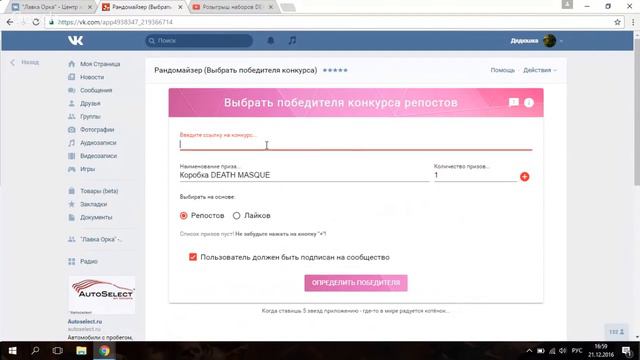Open Новости sidebar icon
Viewport: 640px width, 360px height.
pos(72,77)
